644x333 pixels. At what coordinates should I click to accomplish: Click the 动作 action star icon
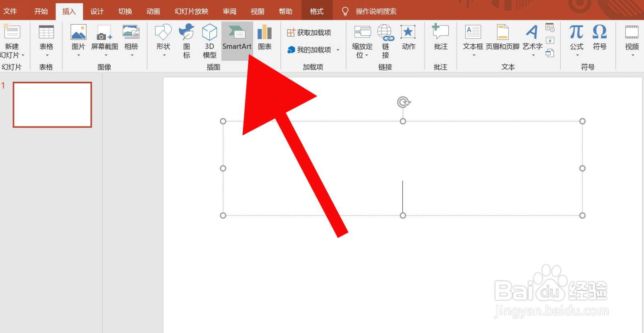[408, 32]
